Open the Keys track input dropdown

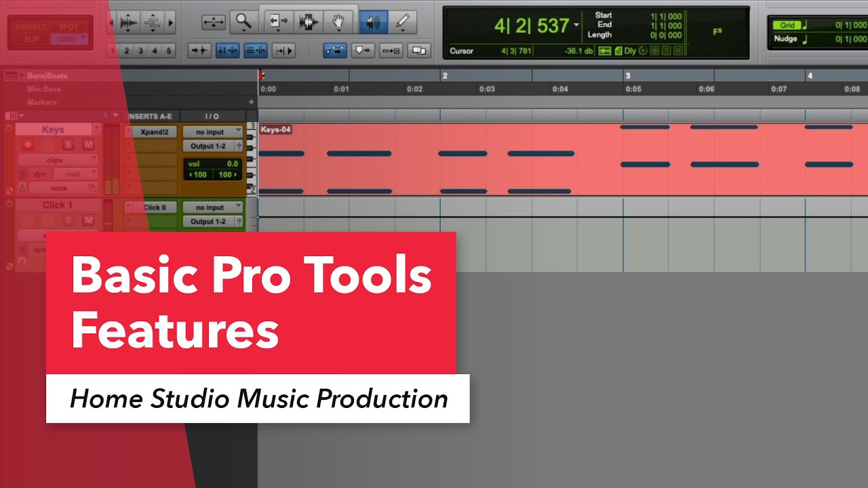213,132
